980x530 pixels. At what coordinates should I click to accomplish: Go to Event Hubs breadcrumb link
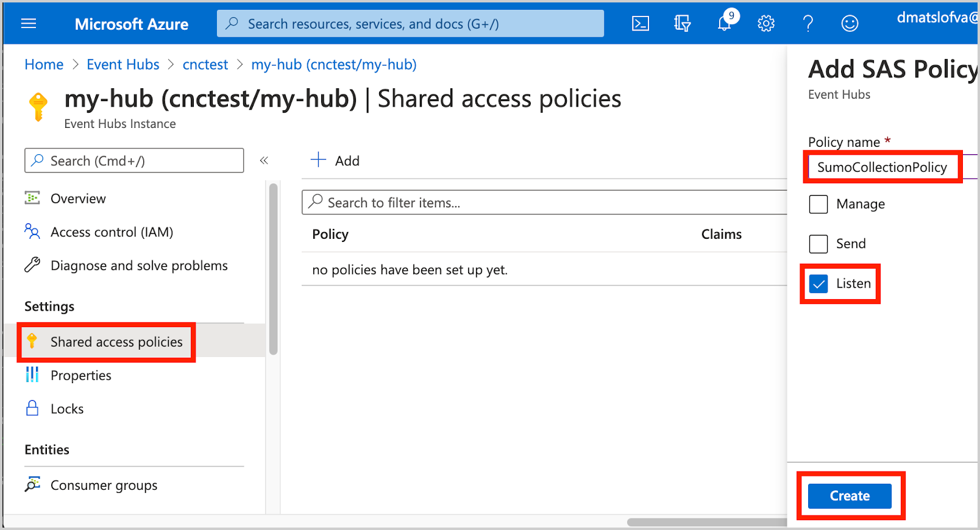coord(122,65)
